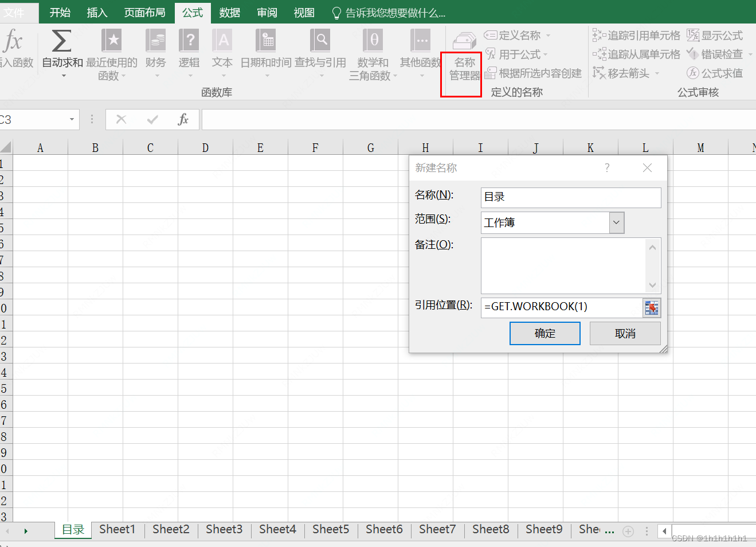Click Trace Precedents (追踪引用单元格)
The image size is (756, 547).
click(x=636, y=36)
